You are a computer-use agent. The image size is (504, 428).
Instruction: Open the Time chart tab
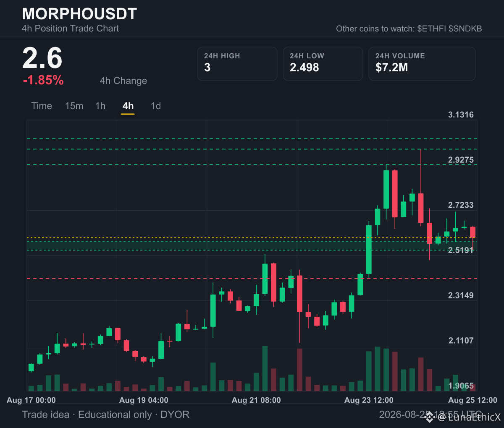tap(42, 106)
